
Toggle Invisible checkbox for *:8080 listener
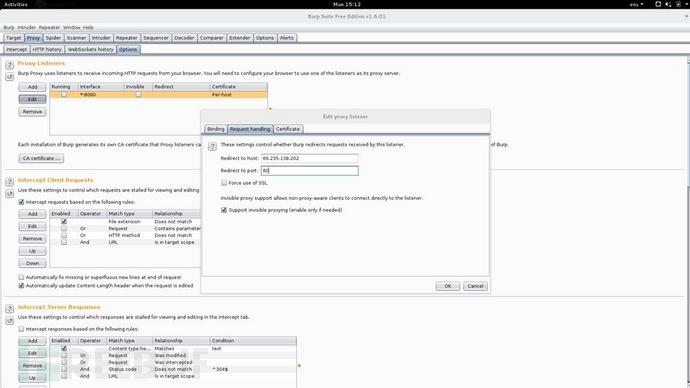pos(138,95)
